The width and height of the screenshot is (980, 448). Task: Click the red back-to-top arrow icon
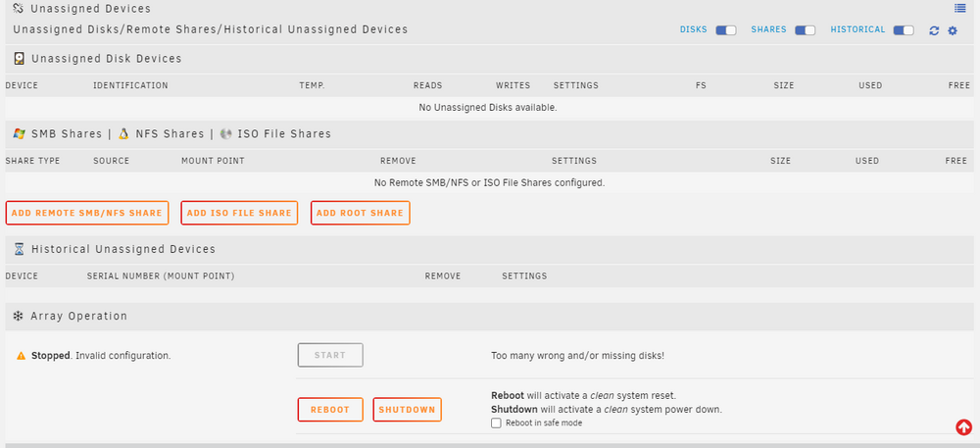tap(963, 426)
